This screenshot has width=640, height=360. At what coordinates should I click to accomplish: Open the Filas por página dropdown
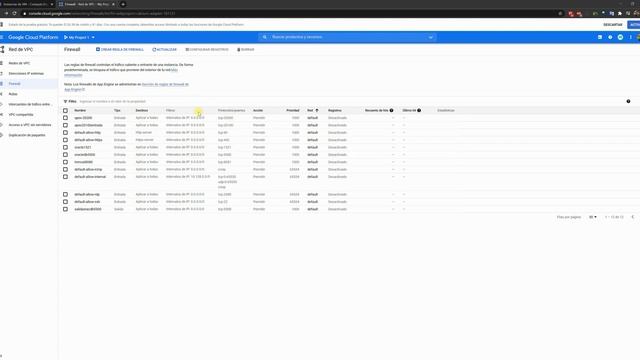tap(593, 217)
